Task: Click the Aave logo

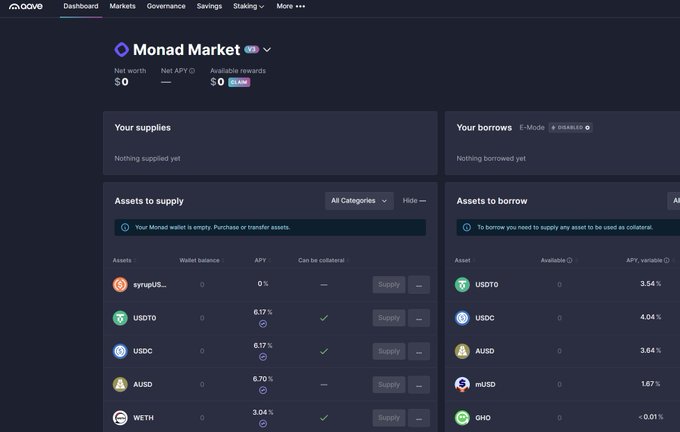Action: 26,6
